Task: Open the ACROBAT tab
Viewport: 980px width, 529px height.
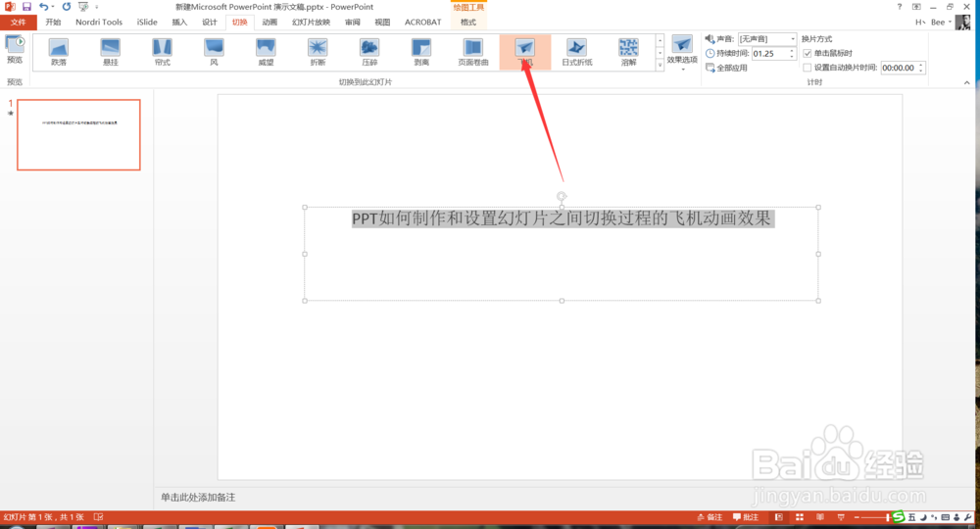Action: tap(423, 22)
